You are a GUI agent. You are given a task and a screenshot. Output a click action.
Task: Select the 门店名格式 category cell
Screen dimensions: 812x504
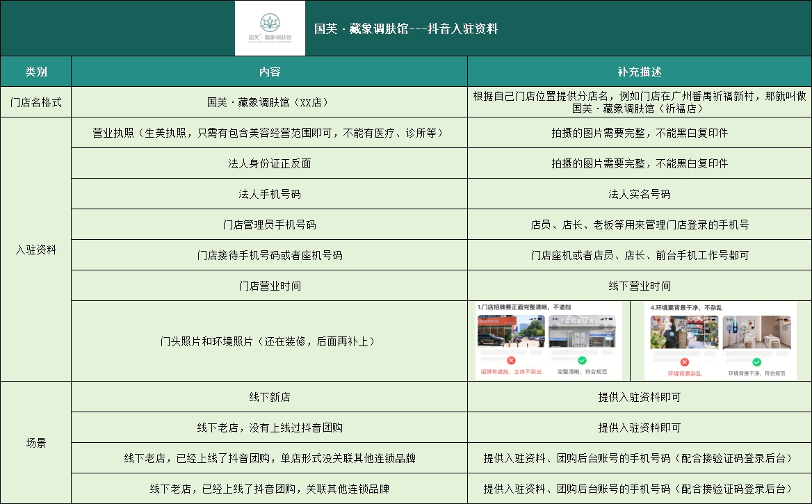[x=36, y=102]
